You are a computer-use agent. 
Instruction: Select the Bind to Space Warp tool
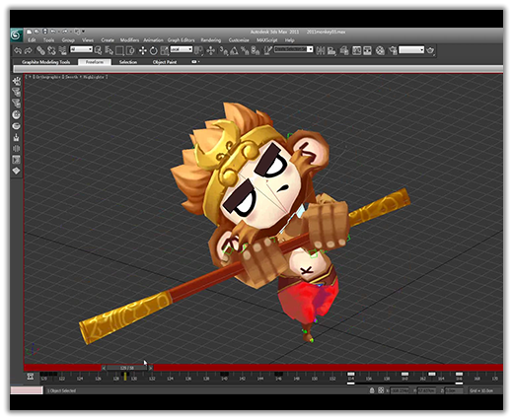(62, 50)
